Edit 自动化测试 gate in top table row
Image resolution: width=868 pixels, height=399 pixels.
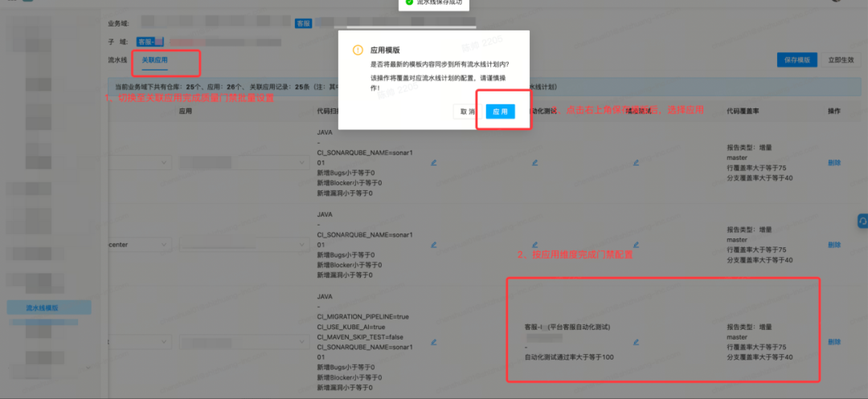pyautogui.click(x=534, y=162)
